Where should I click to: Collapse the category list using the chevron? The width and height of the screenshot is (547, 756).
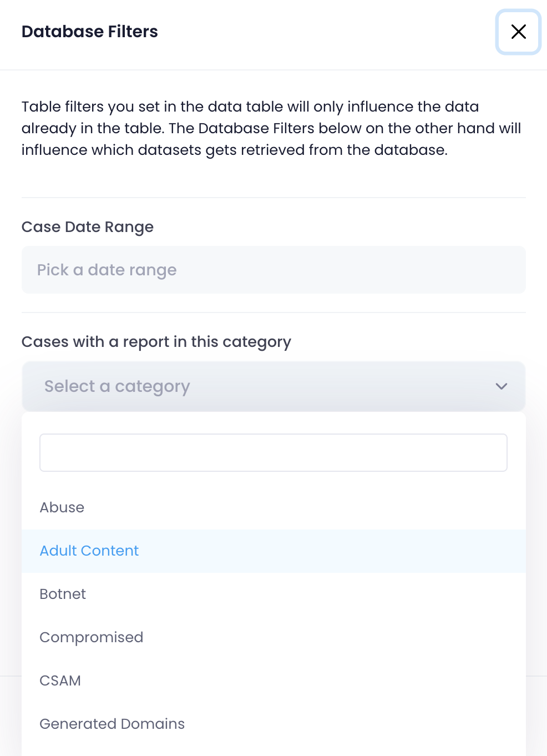point(501,386)
